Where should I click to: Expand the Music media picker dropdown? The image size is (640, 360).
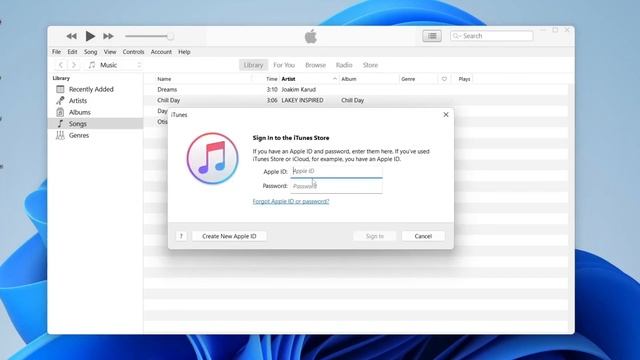(115, 65)
